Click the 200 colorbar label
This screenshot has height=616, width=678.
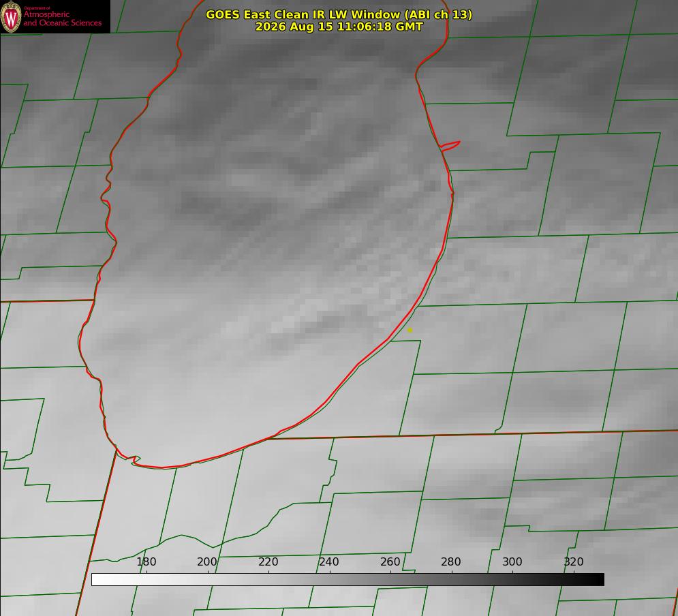207,561
